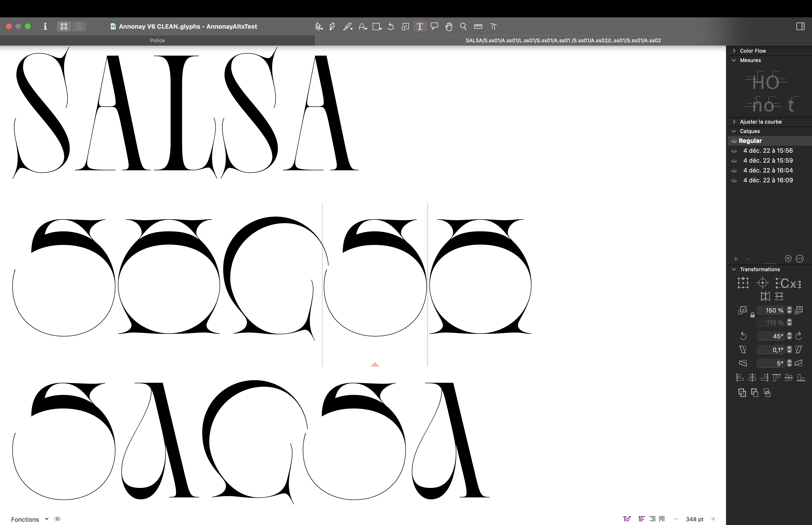Screen dimensions: 812x525
Task: Toggle visibility of Regular layer
Action: [734, 141]
